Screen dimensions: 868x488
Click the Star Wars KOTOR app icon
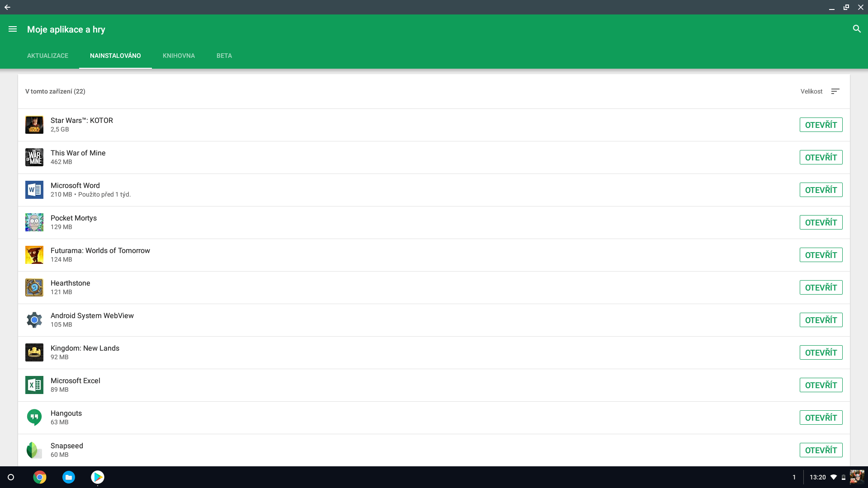pos(34,125)
